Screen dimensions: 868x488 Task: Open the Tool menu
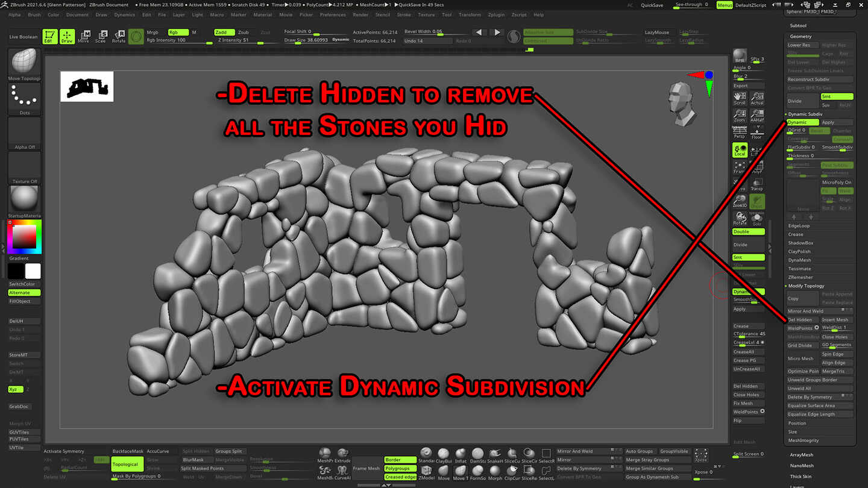tap(446, 15)
